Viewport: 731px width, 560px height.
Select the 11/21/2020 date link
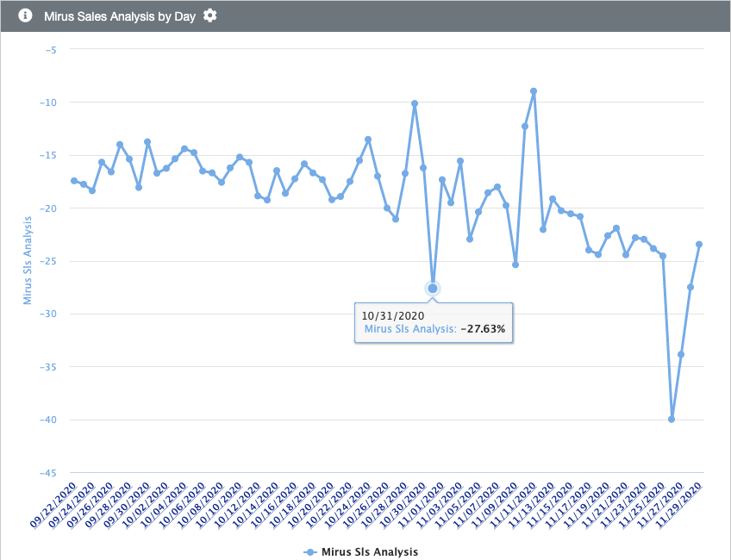point(604,506)
